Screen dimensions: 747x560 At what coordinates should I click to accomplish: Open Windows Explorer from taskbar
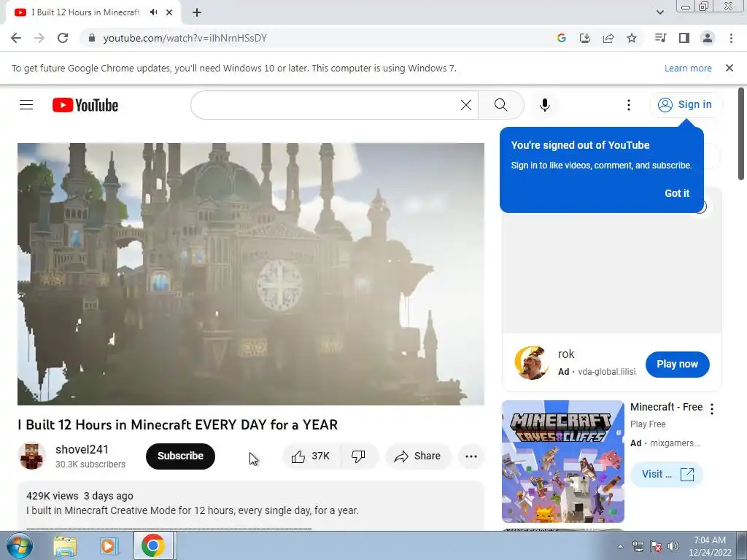click(x=65, y=545)
